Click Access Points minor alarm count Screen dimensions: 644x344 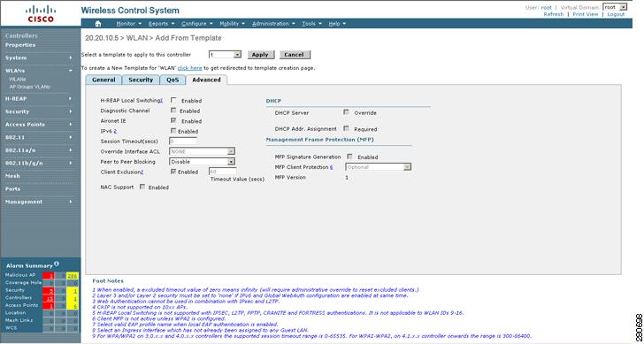point(73,305)
